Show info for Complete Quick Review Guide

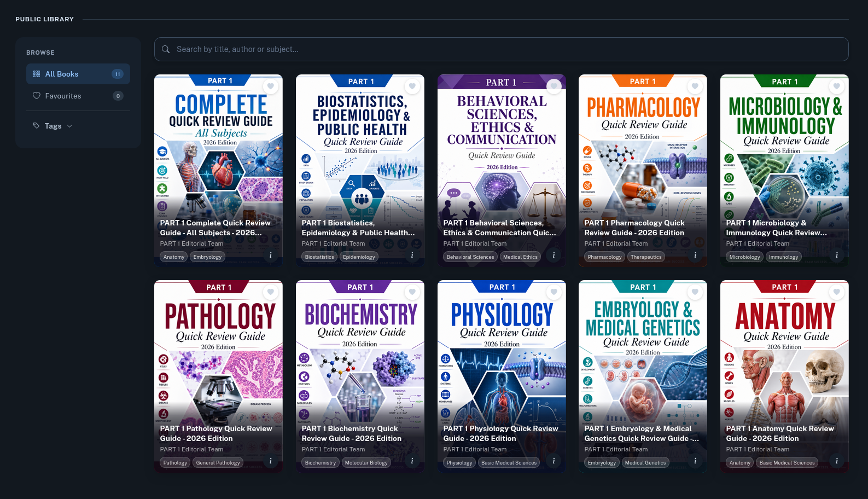point(271,255)
